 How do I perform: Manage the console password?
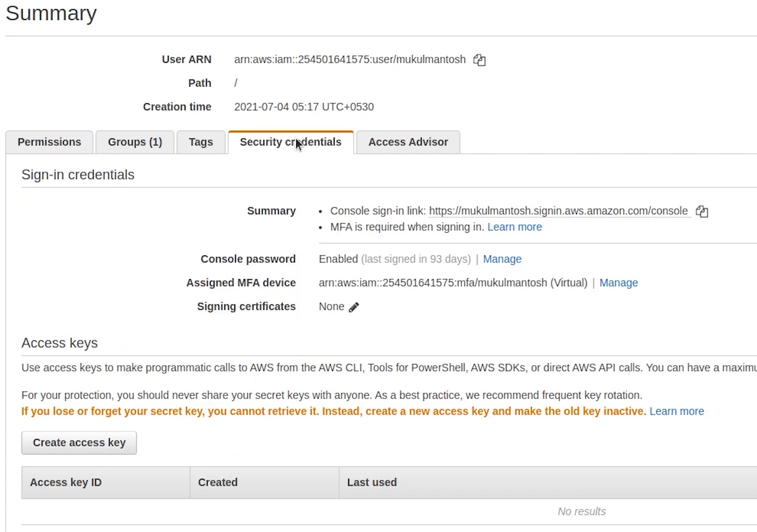[502, 259]
